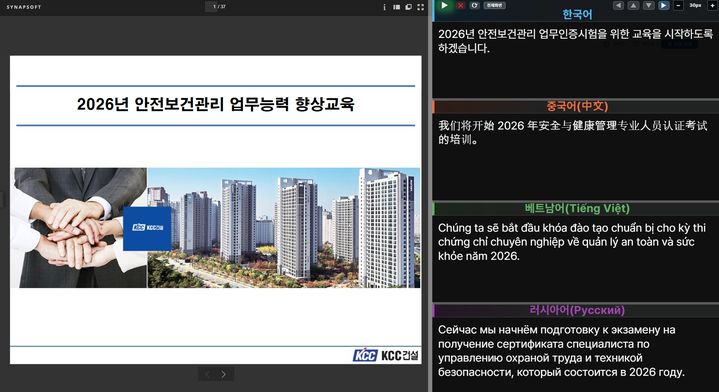Open the document info icon in viewer toolbar
The height and width of the screenshot is (392, 719).
point(384,7)
